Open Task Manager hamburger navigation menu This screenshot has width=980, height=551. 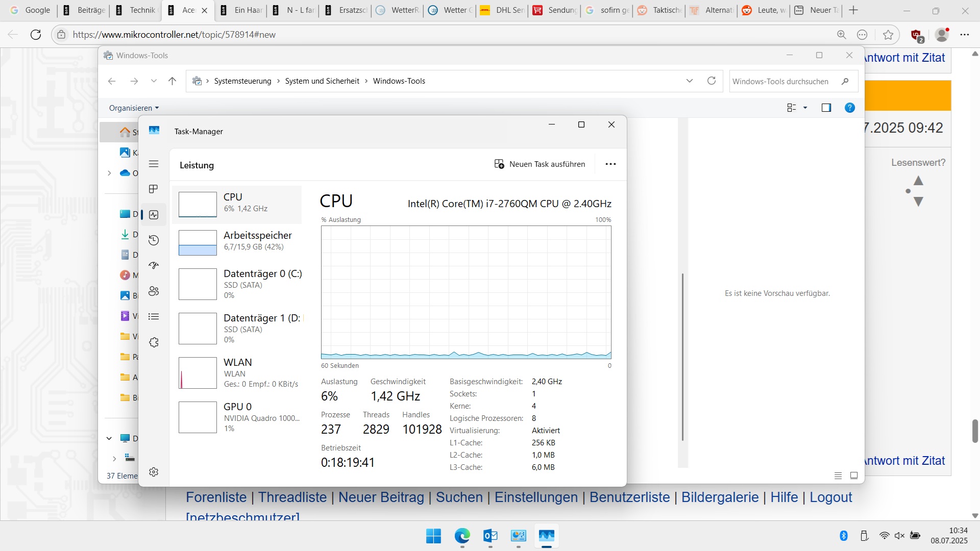click(x=154, y=164)
